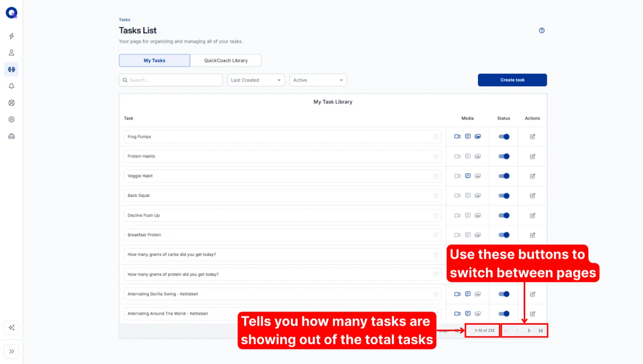Click the image icon for Frog Pumps

(478, 137)
